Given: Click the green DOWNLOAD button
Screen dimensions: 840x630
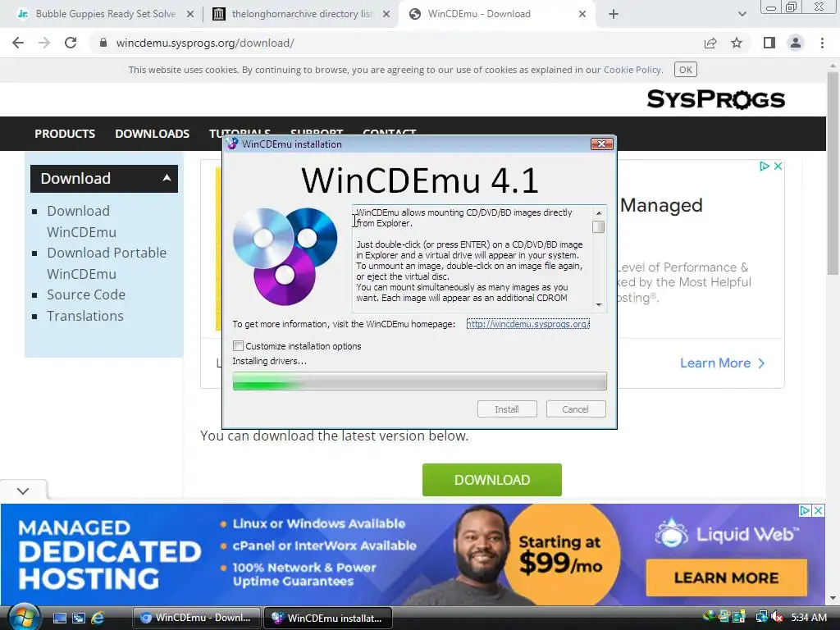Looking at the screenshot, I should [492, 480].
